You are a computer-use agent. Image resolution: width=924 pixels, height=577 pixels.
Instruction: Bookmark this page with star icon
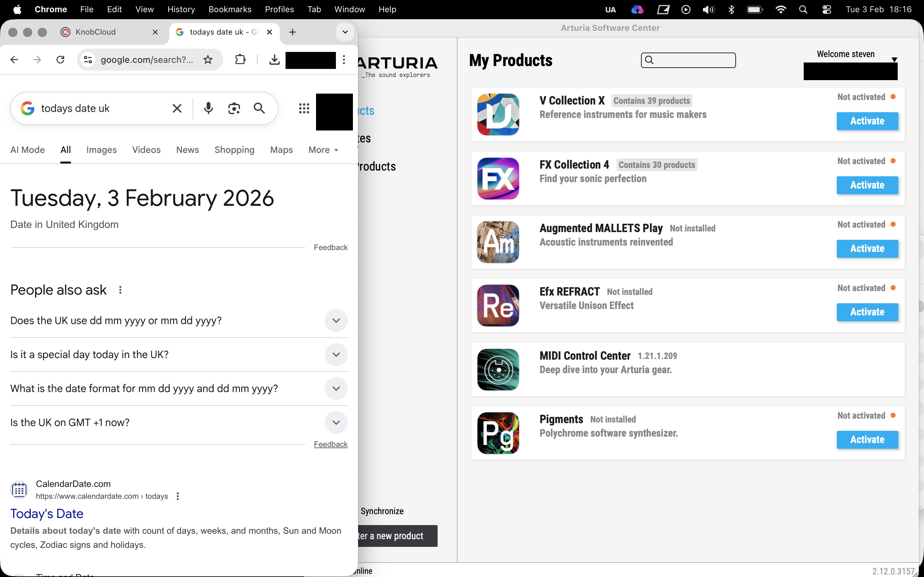tap(208, 60)
